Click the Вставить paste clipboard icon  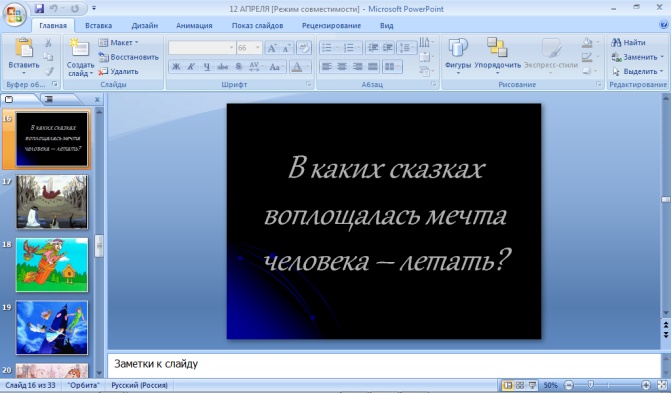[24, 48]
